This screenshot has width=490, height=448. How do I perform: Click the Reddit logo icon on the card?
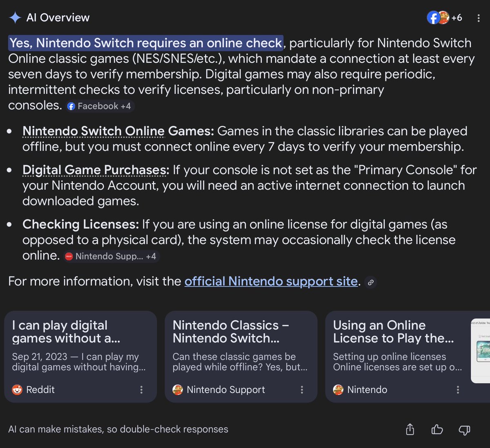click(17, 390)
